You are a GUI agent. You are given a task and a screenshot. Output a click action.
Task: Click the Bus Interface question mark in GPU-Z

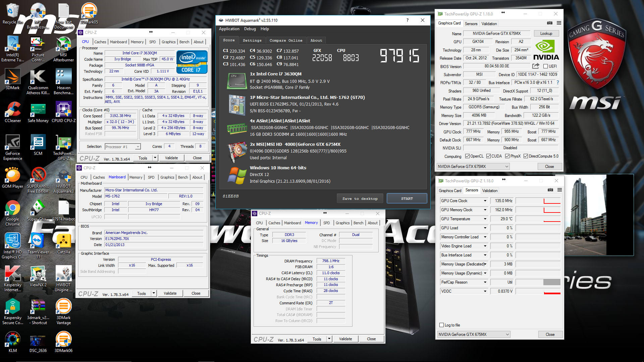pos(558,82)
